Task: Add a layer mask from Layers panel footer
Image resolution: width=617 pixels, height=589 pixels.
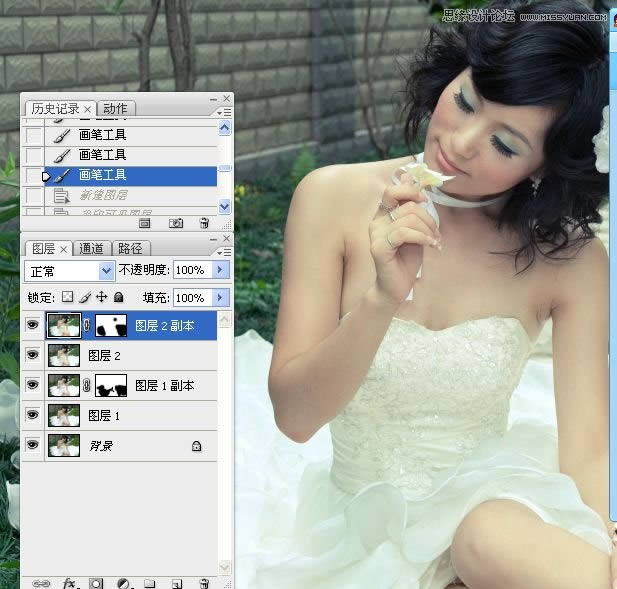Action: [x=97, y=582]
